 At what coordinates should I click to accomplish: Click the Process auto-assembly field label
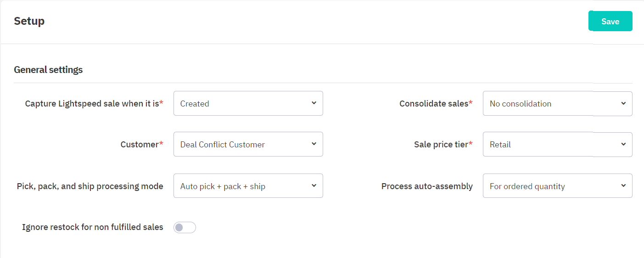(x=427, y=186)
